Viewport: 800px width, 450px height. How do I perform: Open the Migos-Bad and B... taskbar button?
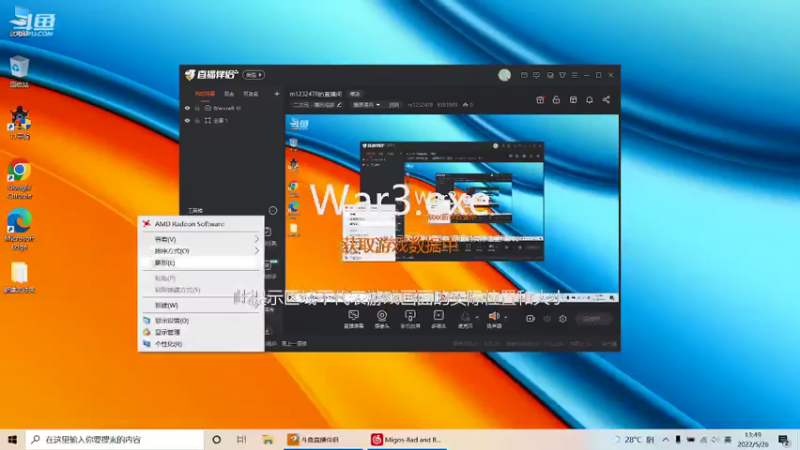pyautogui.click(x=407, y=439)
